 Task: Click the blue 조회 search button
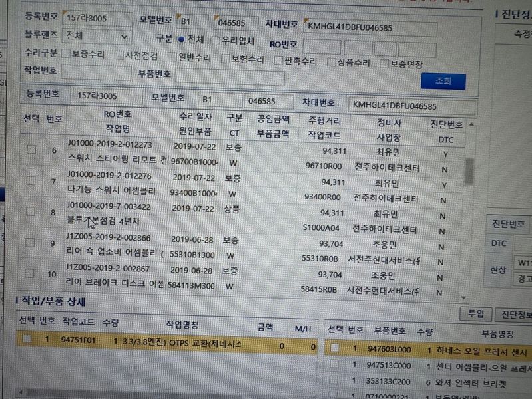(x=443, y=81)
